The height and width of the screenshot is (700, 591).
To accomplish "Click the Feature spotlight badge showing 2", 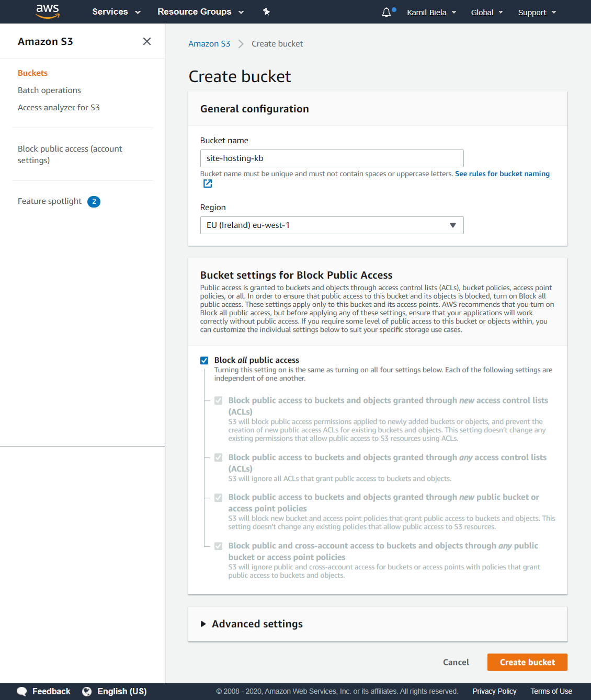I will coord(94,201).
